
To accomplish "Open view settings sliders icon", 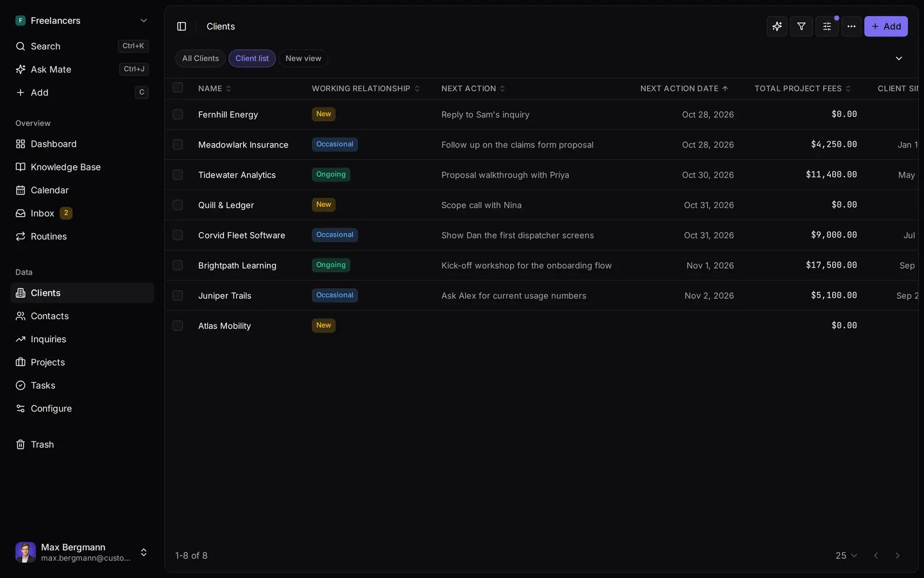I will [826, 27].
